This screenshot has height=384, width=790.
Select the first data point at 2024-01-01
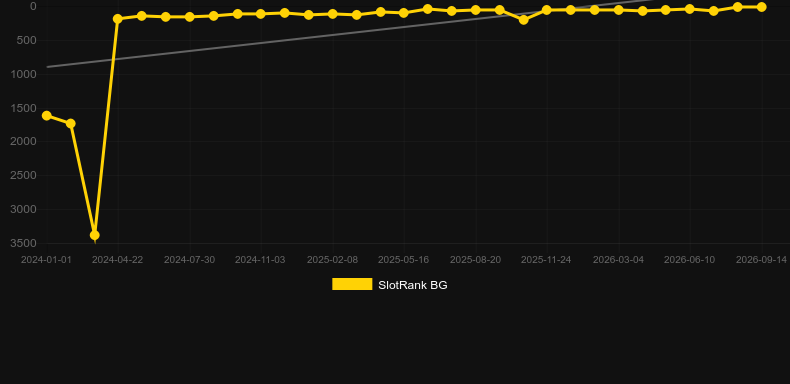click(x=47, y=116)
